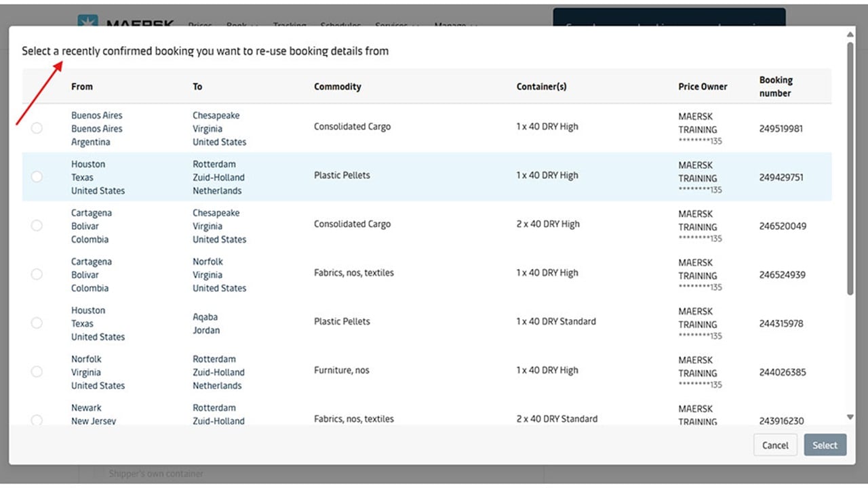Image resolution: width=868 pixels, height=488 pixels.
Task: Click the Cancel button
Action: [775, 445]
